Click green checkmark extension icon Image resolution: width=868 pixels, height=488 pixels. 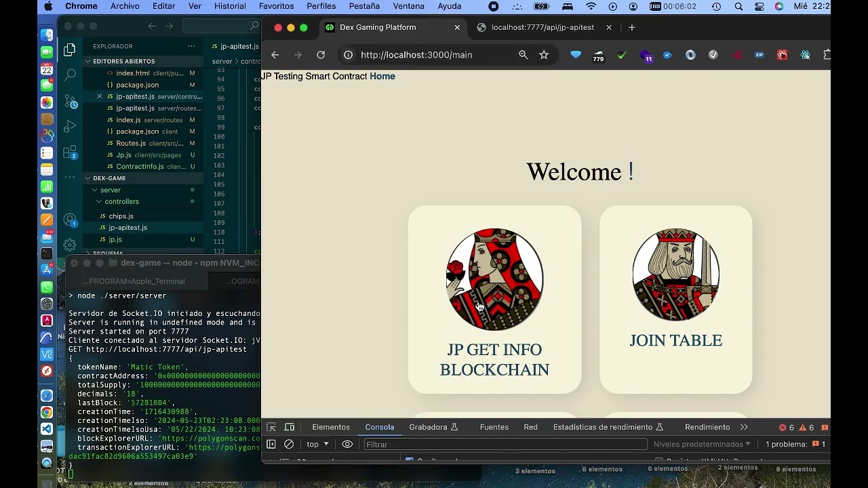pos(622,55)
